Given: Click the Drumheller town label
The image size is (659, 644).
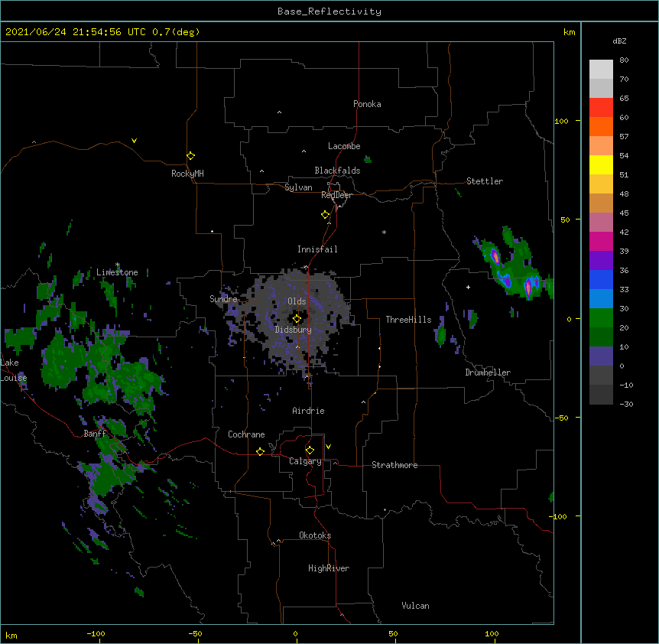Looking at the screenshot, I should coord(488,372).
